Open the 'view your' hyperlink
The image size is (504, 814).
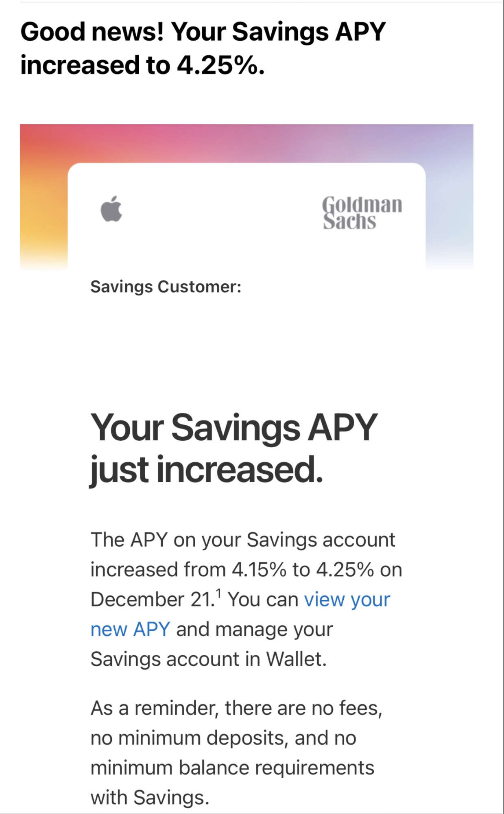[x=347, y=600]
